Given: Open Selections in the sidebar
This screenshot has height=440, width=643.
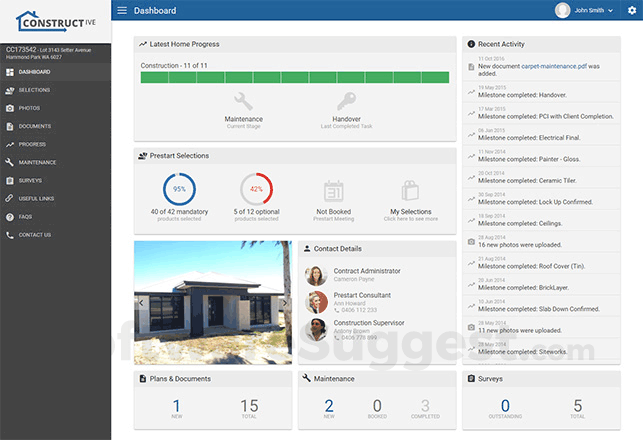Looking at the screenshot, I should [35, 90].
